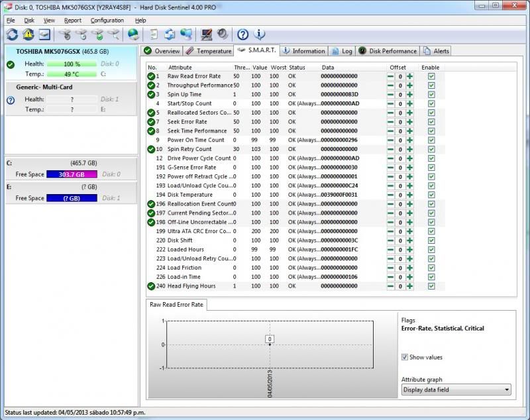530x420 pixels.
Task: Click the networked computers toolbar icon
Action: pyautogui.click(x=186, y=34)
